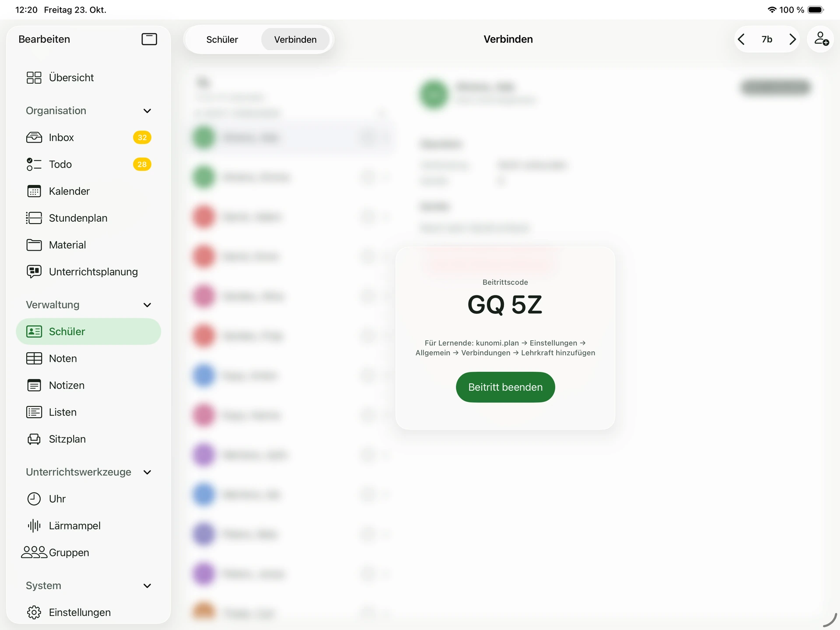Open the Unterrichtsplanung icon
Screen dimensions: 840x630
click(x=34, y=272)
